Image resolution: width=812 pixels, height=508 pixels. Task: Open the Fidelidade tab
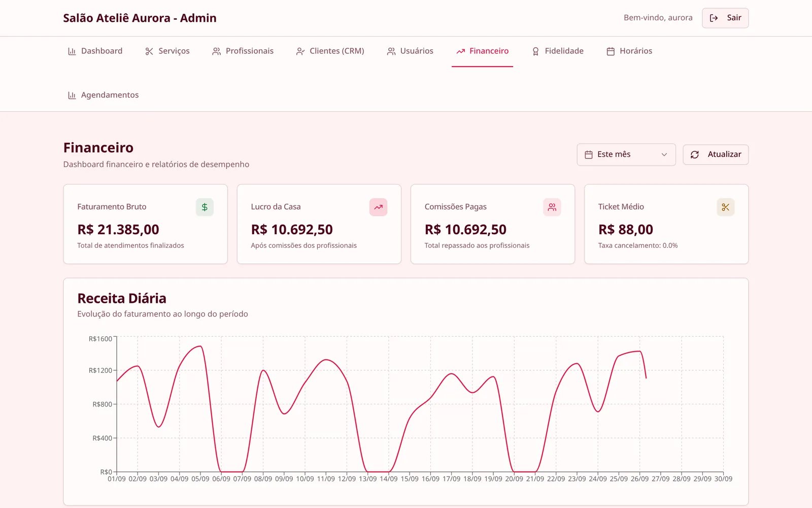coord(558,51)
